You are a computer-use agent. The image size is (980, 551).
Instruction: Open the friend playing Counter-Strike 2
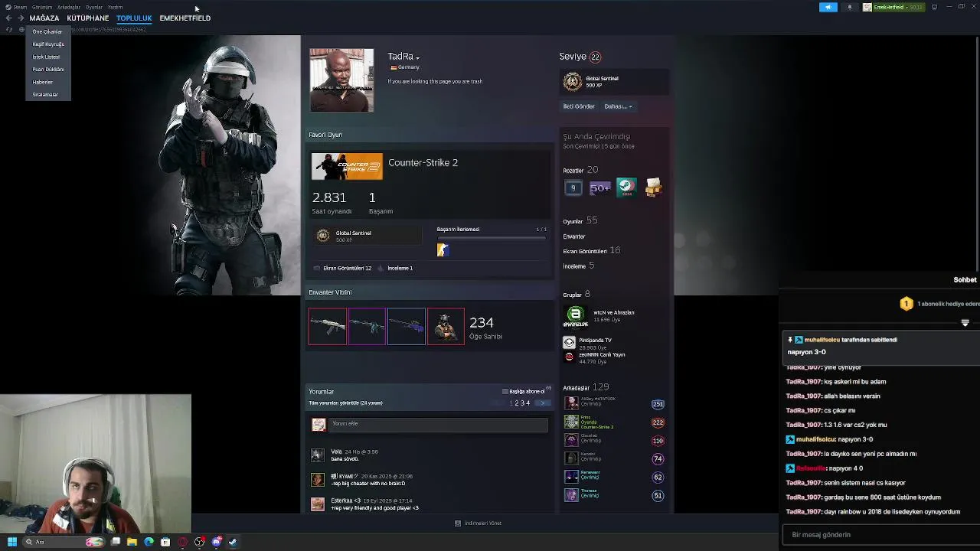click(x=614, y=422)
